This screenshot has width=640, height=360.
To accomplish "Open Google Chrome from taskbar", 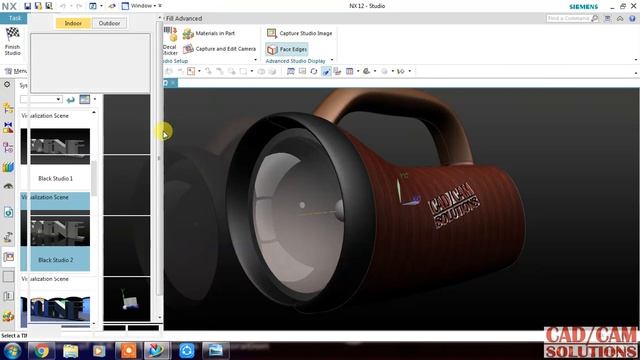I will tap(41, 351).
